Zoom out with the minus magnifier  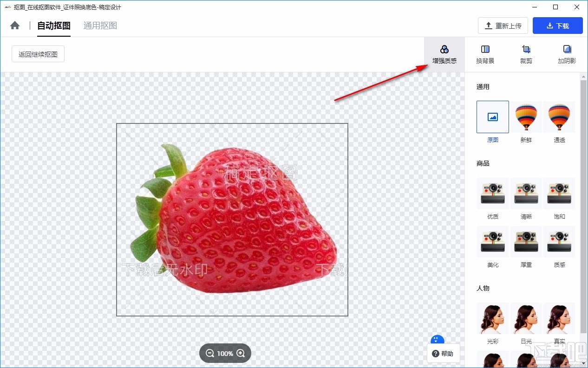(x=210, y=353)
